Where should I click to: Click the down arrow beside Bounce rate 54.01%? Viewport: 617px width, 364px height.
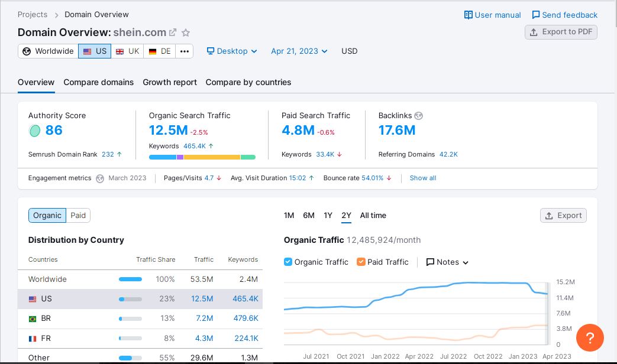pyautogui.click(x=389, y=178)
